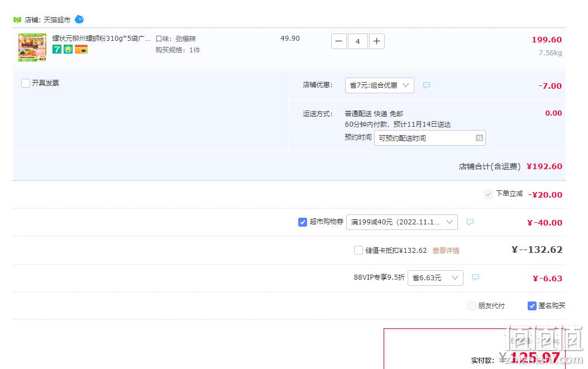Click the 可预约配送时间 delivery time field
The height and width of the screenshot is (369, 588).
(430, 138)
